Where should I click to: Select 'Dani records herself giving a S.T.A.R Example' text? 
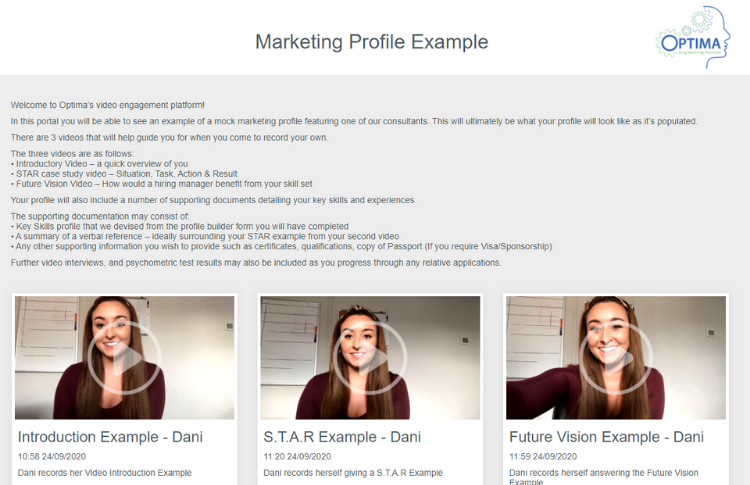click(x=353, y=473)
